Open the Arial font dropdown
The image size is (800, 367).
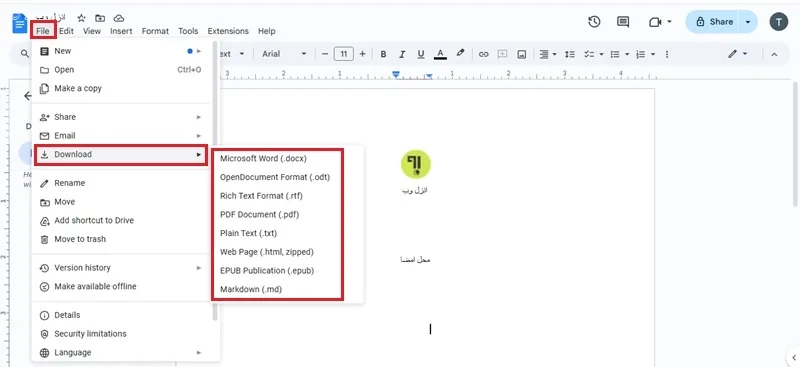point(284,54)
